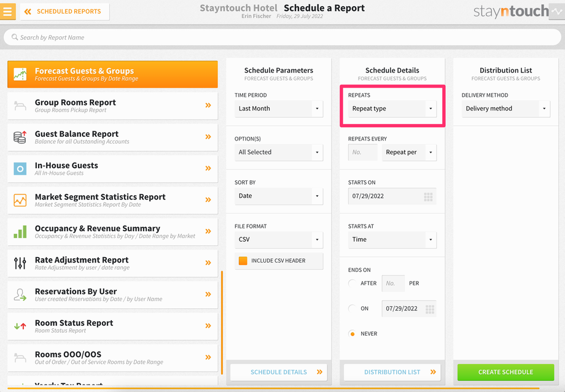
Task: Select Ends On After radio button
Action: point(352,283)
